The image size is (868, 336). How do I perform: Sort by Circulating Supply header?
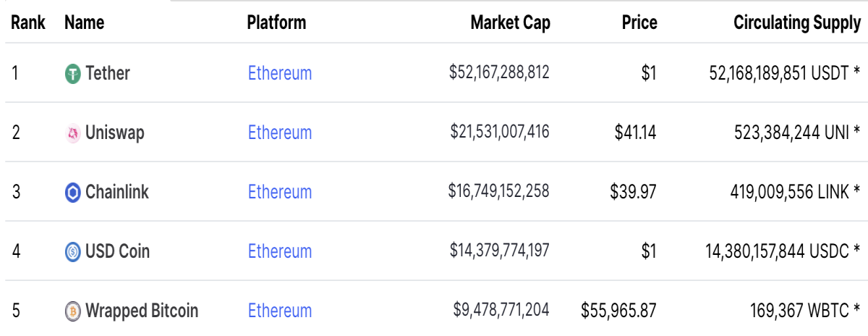coord(797,22)
